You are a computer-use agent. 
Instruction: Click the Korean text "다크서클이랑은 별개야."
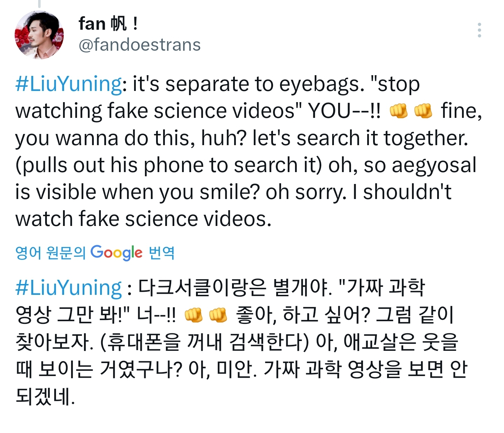coord(234,288)
